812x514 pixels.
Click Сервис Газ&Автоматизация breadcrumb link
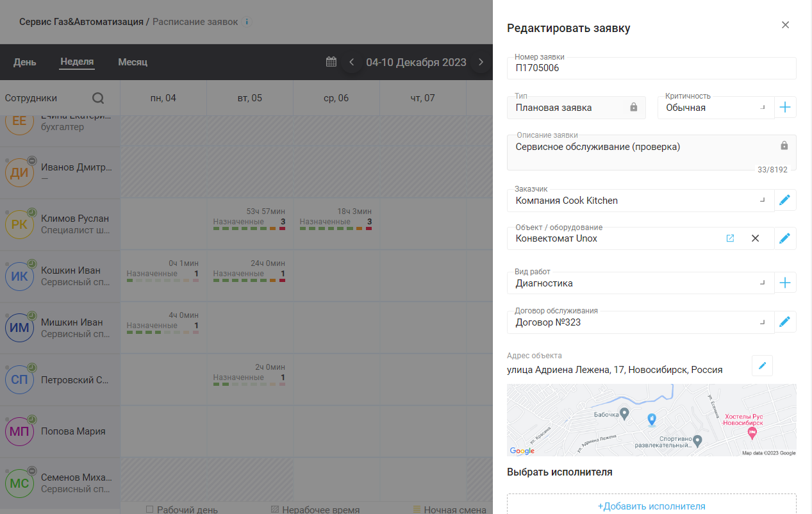(81, 22)
